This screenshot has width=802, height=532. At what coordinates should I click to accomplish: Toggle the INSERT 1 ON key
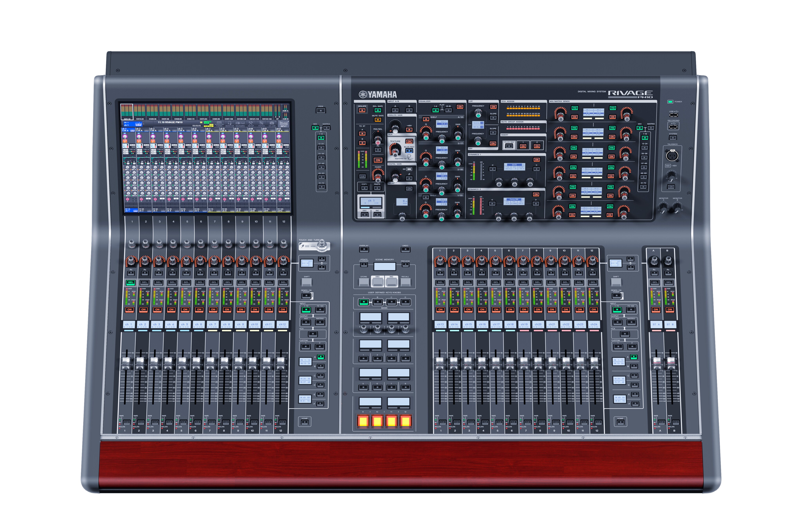(x=523, y=146)
